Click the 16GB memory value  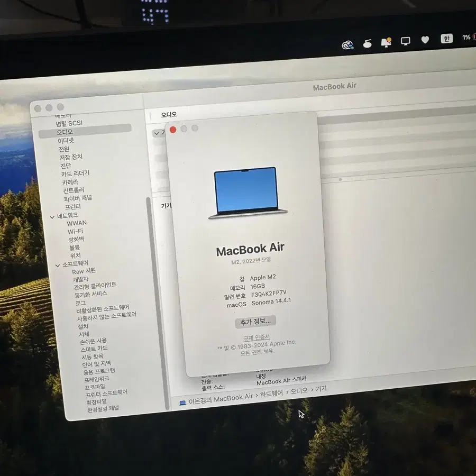(258, 286)
